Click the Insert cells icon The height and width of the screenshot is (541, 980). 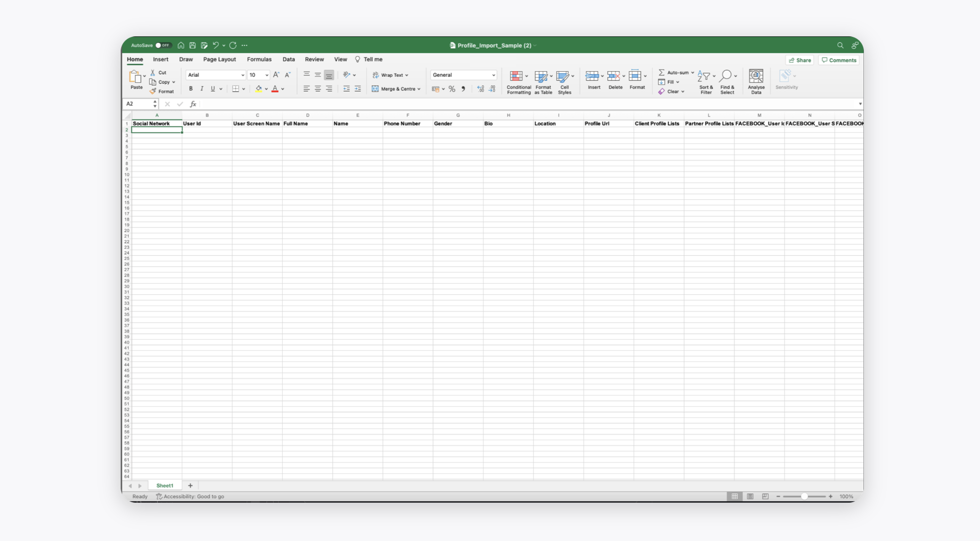592,76
